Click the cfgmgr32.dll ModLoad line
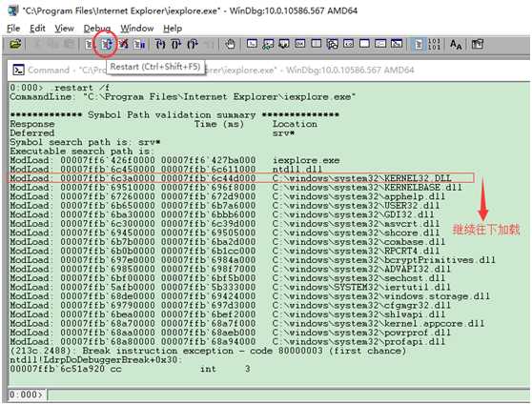Screen dimensions: 532x405 point(230,305)
